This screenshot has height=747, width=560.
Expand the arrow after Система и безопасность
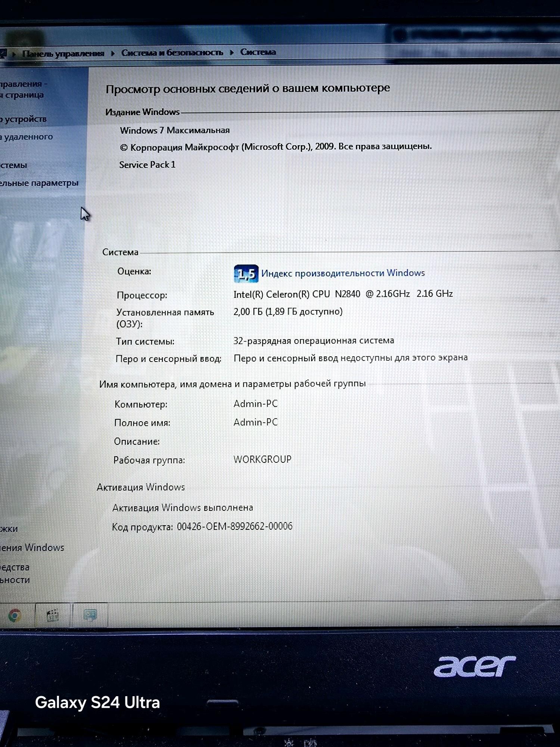[x=231, y=52]
